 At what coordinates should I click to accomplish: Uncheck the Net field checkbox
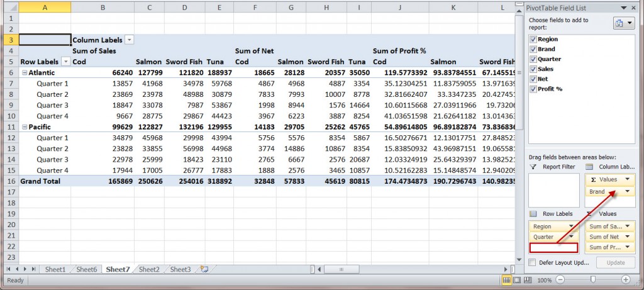(533, 79)
